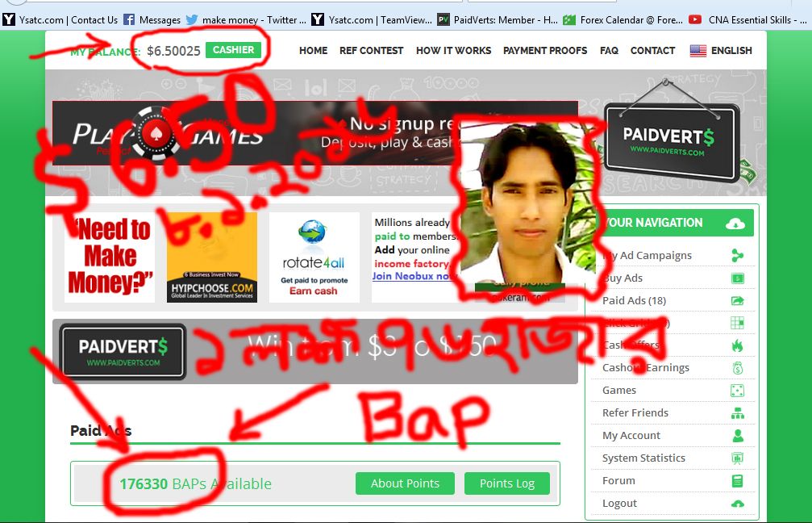Open the Ysatc.com TeamViewer bookmark

tap(372, 20)
